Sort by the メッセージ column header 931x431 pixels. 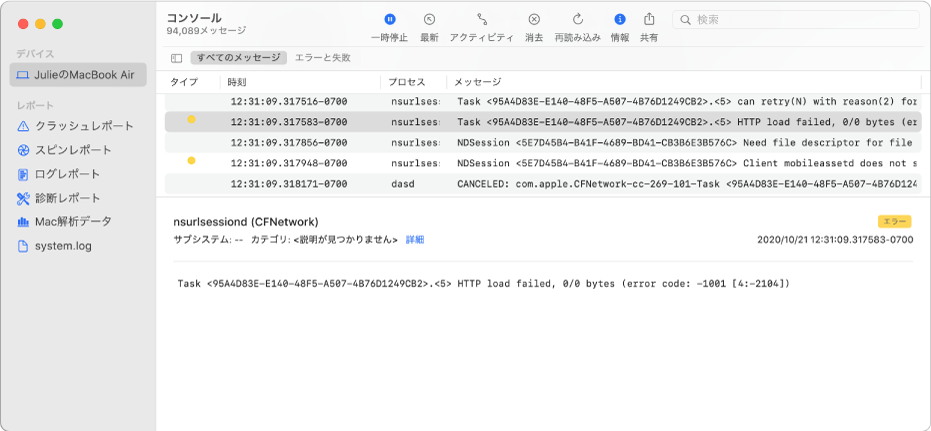(x=477, y=82)
